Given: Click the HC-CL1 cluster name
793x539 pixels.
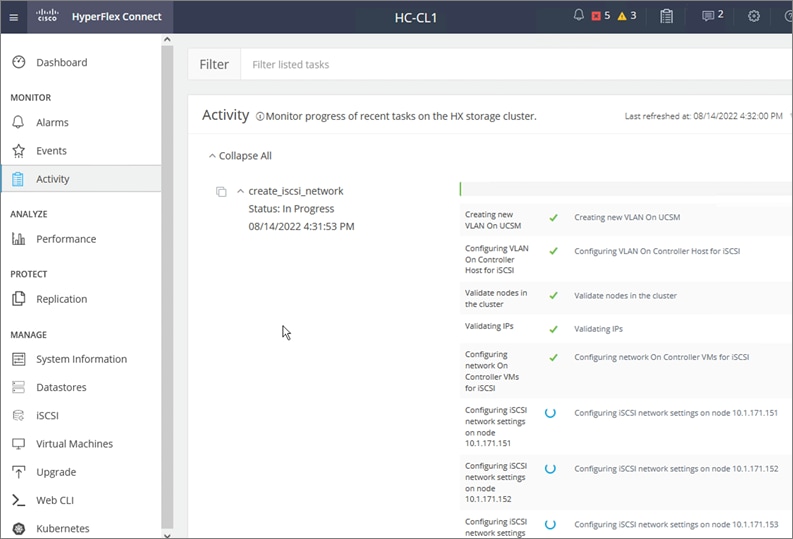Looking at the screenshot, I should 416,18.
